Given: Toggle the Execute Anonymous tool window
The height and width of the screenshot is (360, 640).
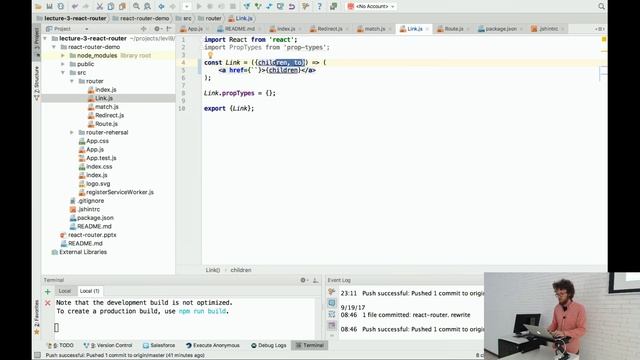Looking at the screenshot, I should [x=212, y=345].
